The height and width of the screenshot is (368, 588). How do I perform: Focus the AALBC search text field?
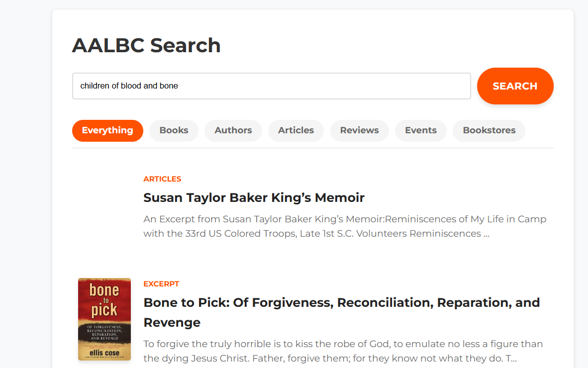(x=272, y=86)
